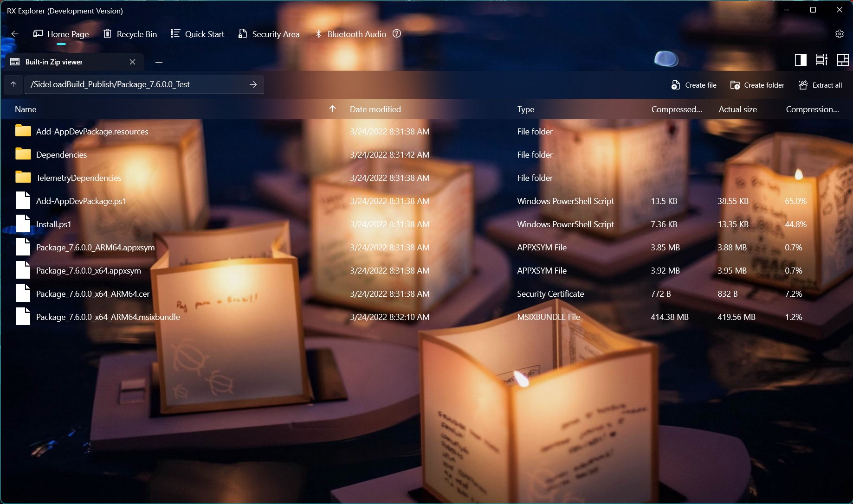Click the help question mark icon

coord(397,33)
